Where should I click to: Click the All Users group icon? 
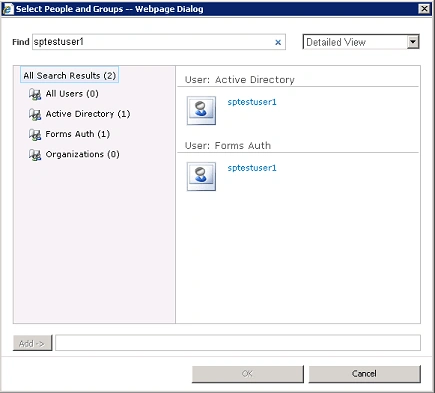tap(35, 94)
